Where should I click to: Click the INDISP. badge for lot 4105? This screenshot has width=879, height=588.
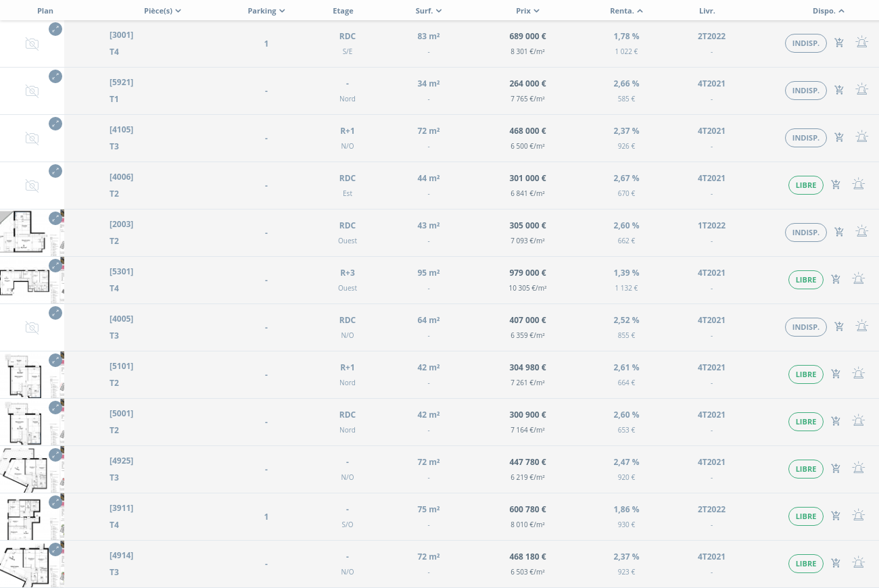coord(806,138)
